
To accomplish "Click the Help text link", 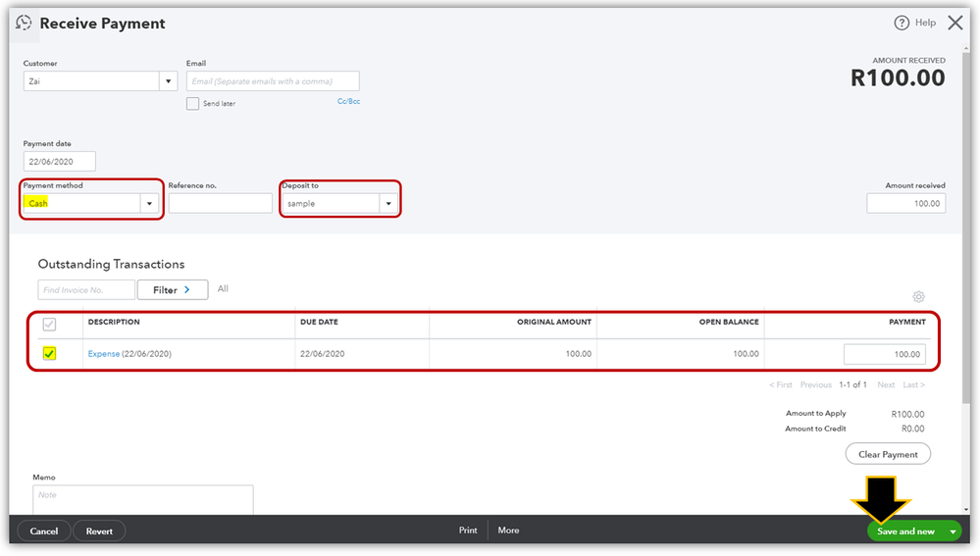I will [926, 24].
